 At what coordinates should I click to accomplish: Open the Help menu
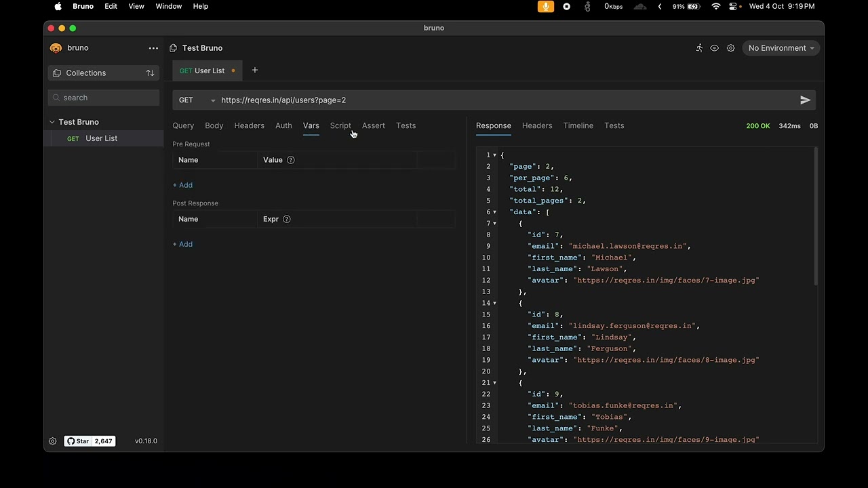tap(201, 6)
